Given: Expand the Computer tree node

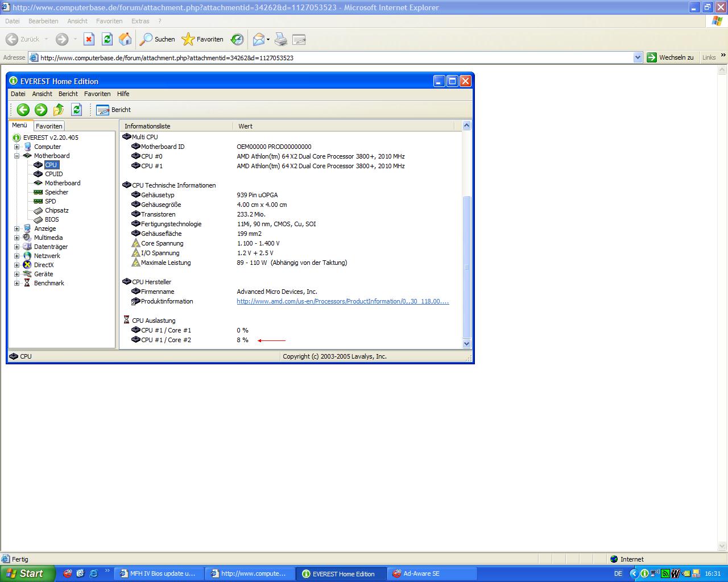Looking at the screenshot, I should click(x=16, y=147).
